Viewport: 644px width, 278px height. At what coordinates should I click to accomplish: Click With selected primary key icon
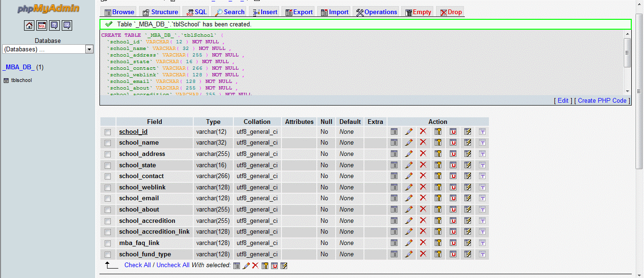pyautogui.click(x=265, y=266)
